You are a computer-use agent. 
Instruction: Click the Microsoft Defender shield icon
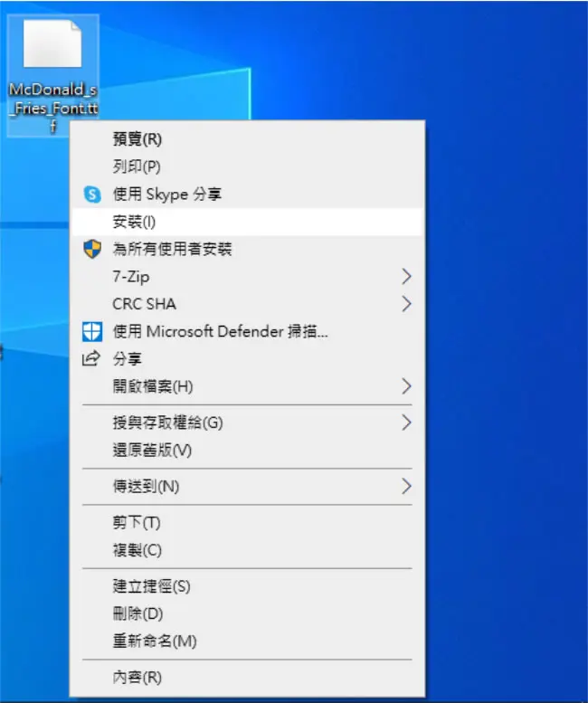92,332
